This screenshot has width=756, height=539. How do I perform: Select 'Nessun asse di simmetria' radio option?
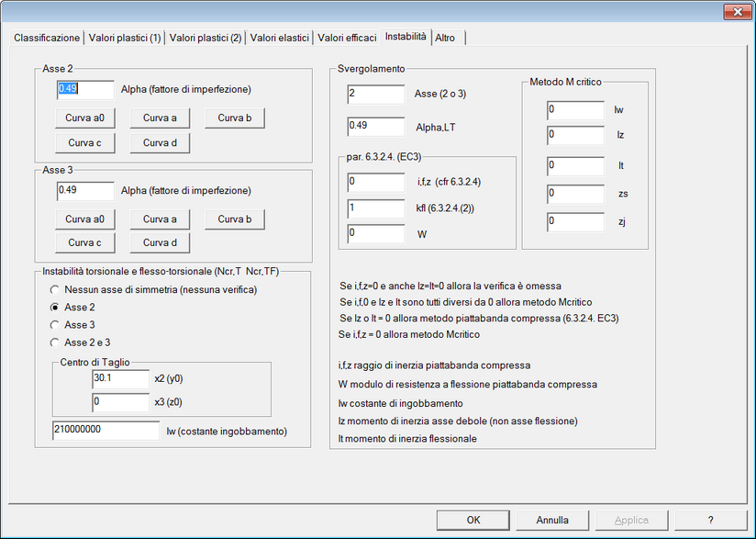(55, 289)
